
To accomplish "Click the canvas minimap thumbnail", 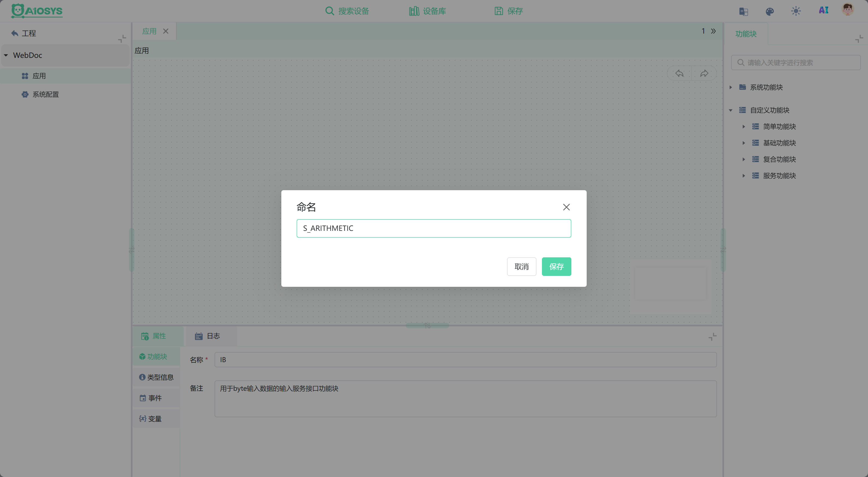I will coord(670,283).
